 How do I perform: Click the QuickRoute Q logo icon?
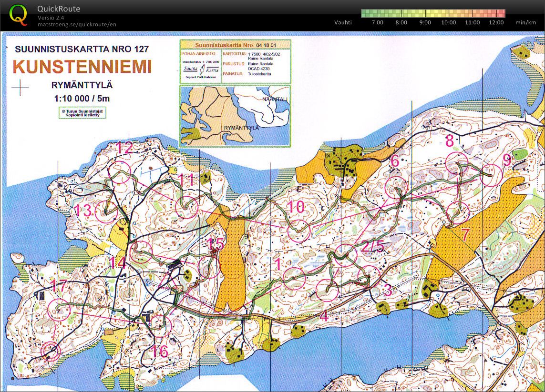click(x=18, y=14)
